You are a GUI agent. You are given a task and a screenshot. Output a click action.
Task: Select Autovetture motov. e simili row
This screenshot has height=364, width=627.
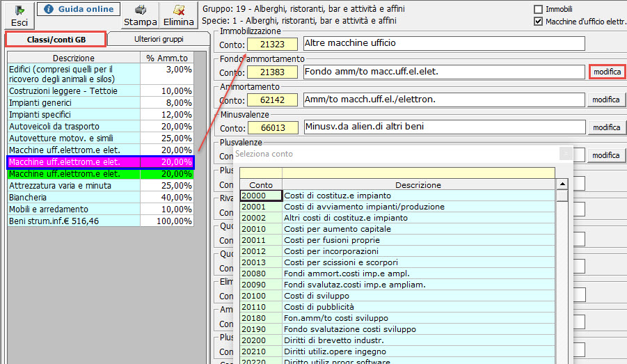(100, 139)
